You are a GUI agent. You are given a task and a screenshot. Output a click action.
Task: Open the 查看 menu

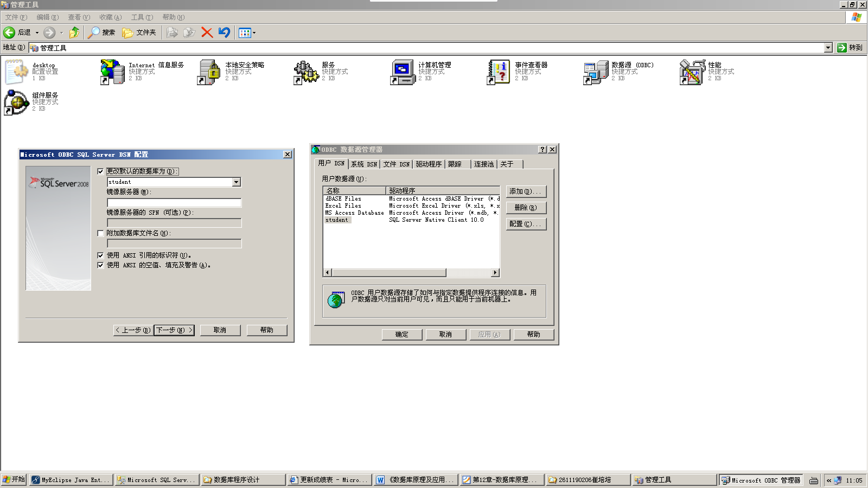[x=79, y=17]
